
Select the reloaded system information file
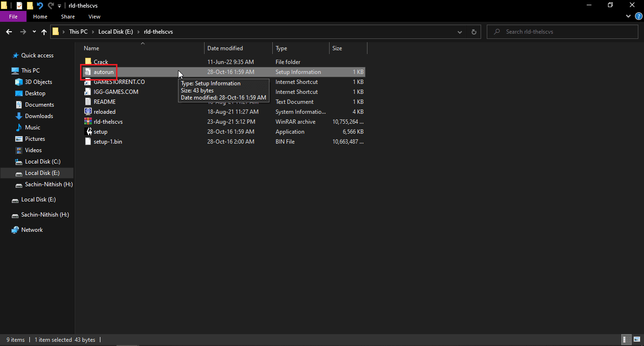point(104,112)
